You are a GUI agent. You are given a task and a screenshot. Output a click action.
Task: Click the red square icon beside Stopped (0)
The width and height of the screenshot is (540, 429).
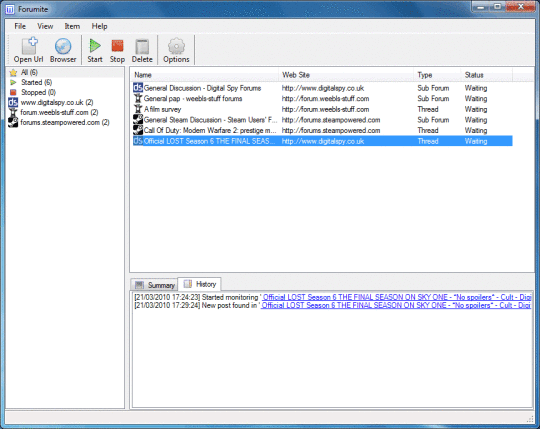[x=13, y=92]
